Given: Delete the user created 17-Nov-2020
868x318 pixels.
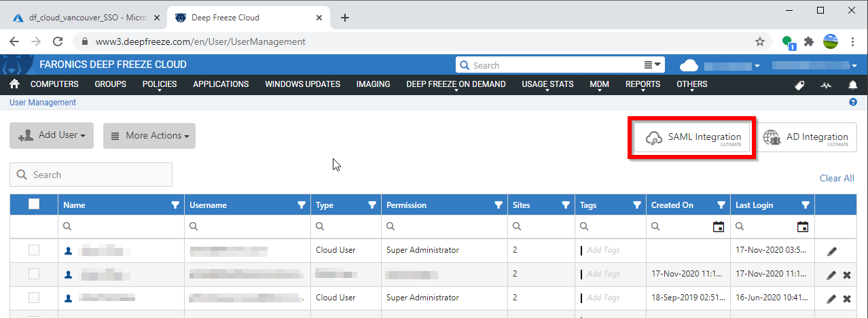Looking at the screenshot, I should coord(847,275).
